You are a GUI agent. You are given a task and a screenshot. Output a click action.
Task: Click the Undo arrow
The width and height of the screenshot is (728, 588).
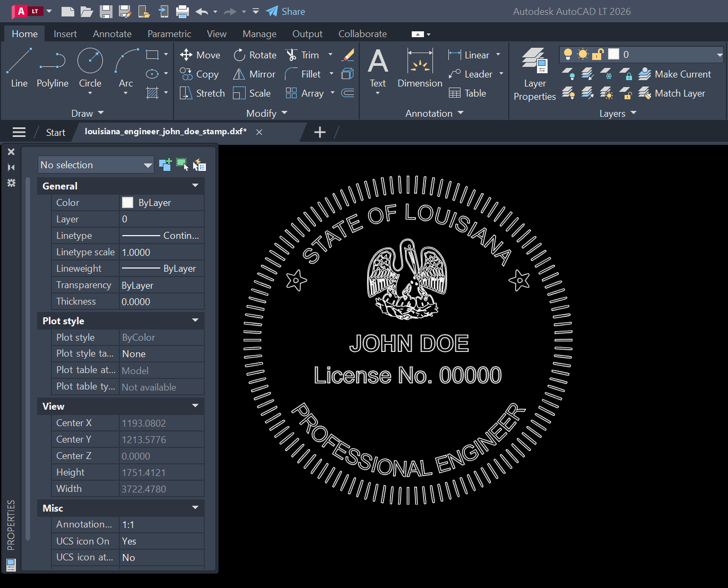point(202,11)
